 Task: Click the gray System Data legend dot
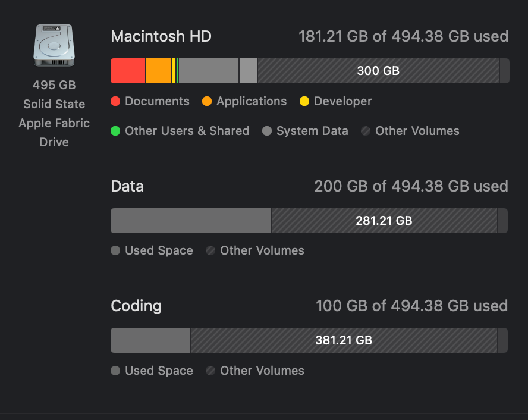(267, 131)
